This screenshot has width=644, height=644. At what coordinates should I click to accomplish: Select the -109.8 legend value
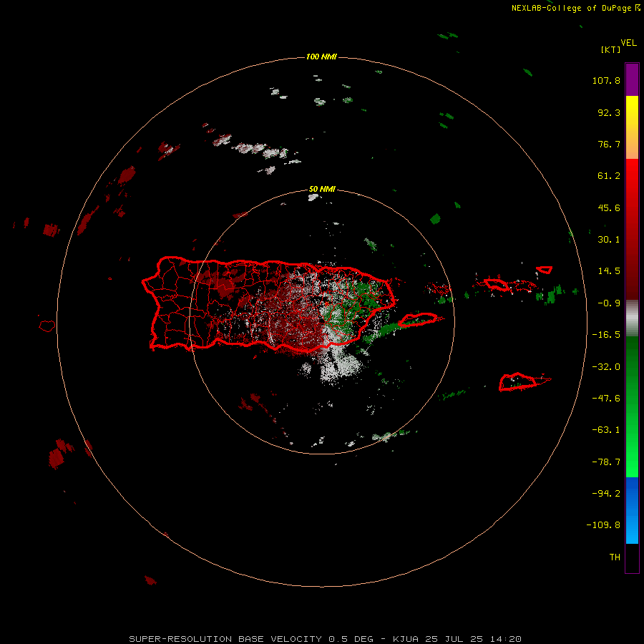point(603,525)
